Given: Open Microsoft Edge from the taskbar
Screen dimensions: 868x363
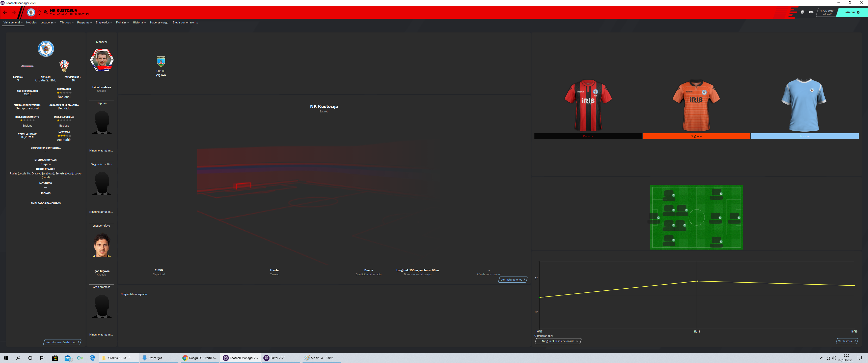Looking at the screenshot, I should [92, 358].
